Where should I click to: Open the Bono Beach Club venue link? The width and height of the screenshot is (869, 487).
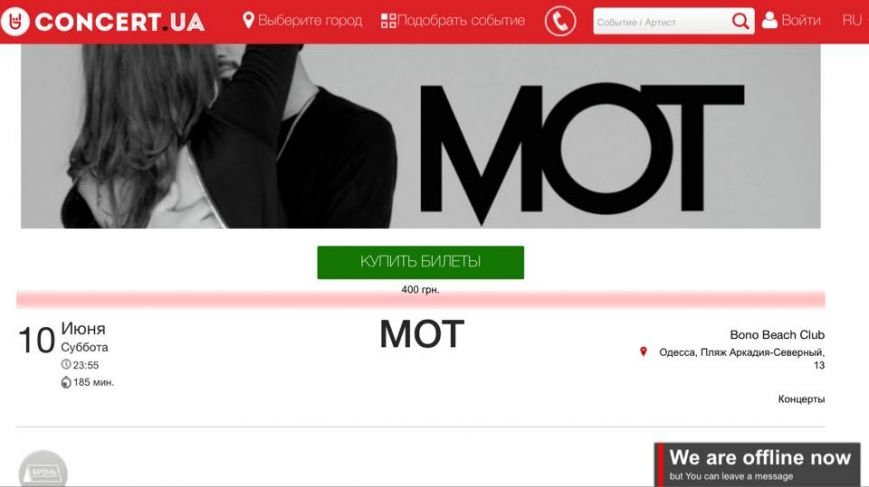click(x=777, y=335)
